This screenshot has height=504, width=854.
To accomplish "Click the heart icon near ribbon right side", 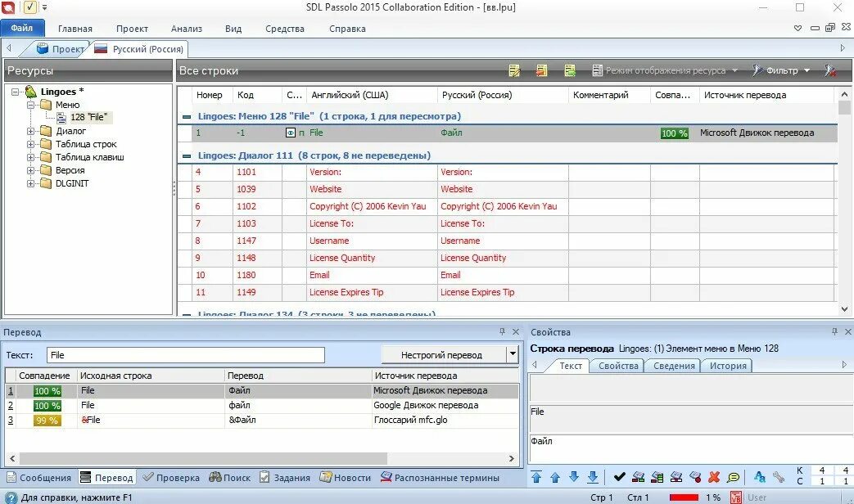I will pyautogui.click(x=798, y=29).
